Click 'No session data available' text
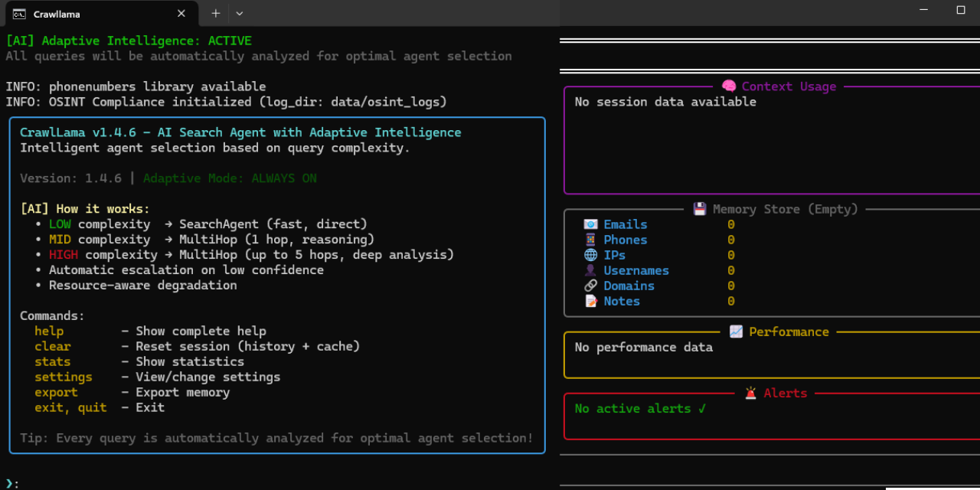The height and width of the screenshot is (490, 980). (x=665, y=102)
